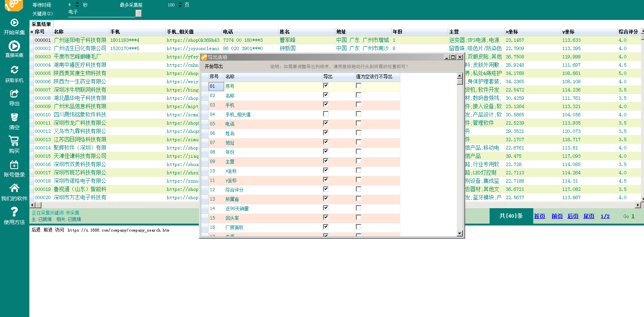Click the 导出 export icon in sidebar

(14, 93)
